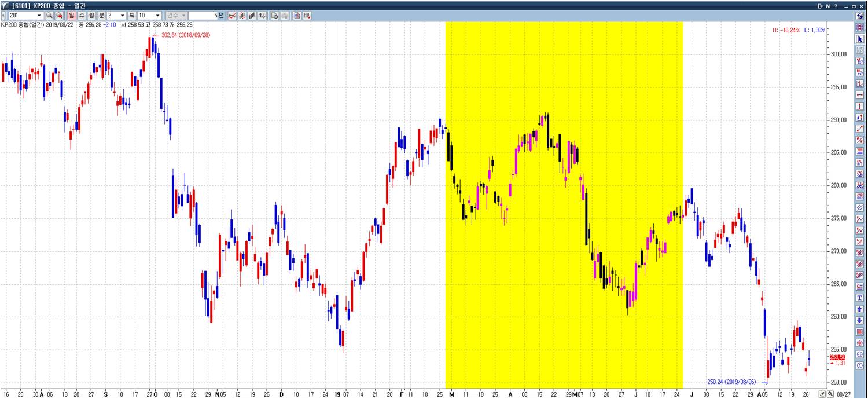Select the arrow pointer tool in sidebar
868x399 pixels.
click(x=860, y=39)
